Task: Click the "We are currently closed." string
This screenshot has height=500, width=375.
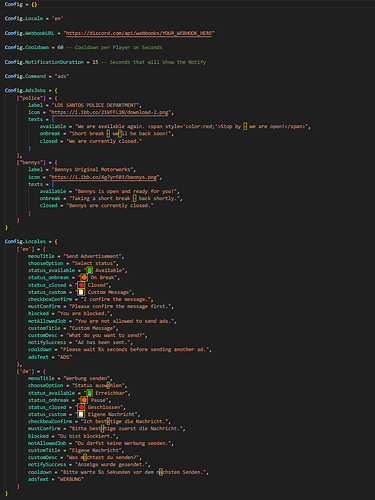Action: point(104,141)
